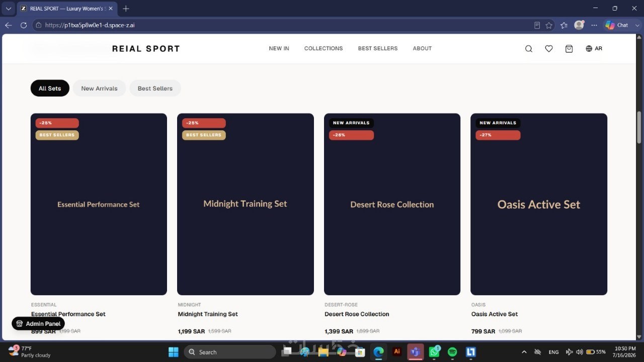Reload the page with the refresh icon
The image size is (644, 362).
click(24, 25)
